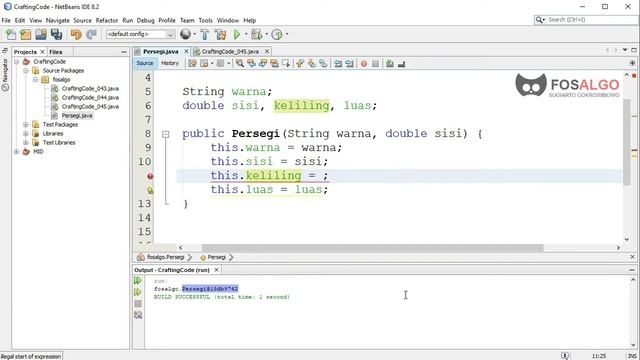
Task: Switch to the History view button
Action: (170, 63)
